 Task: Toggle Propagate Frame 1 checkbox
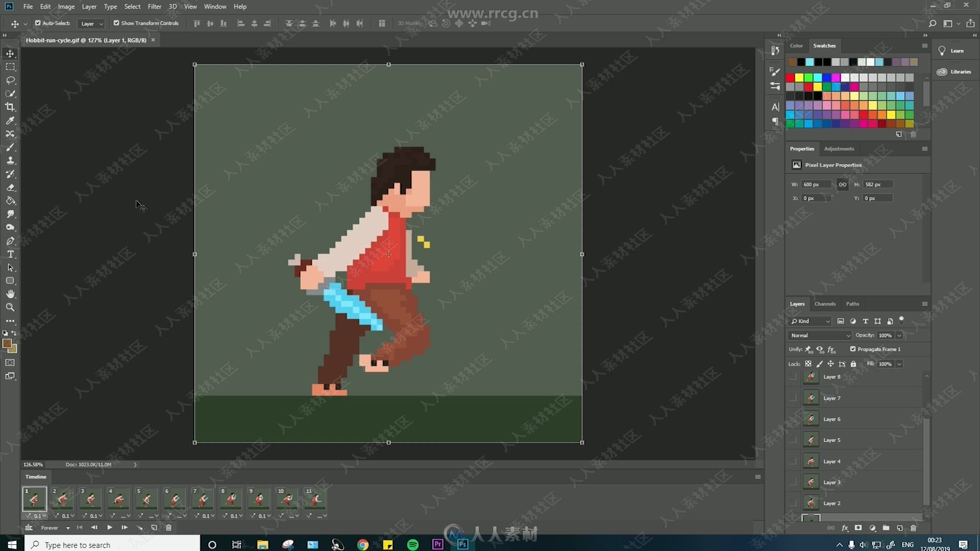[853, 349]
